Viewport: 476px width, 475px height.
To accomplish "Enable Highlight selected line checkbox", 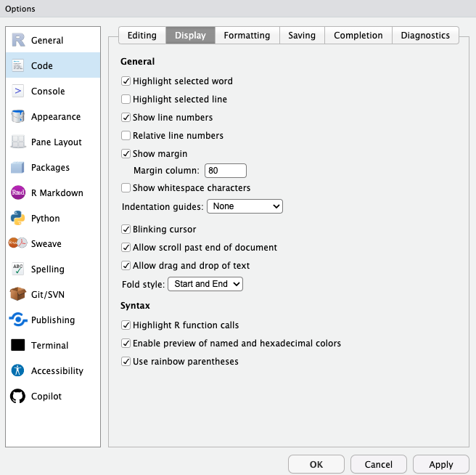I will tap(126, 99).
